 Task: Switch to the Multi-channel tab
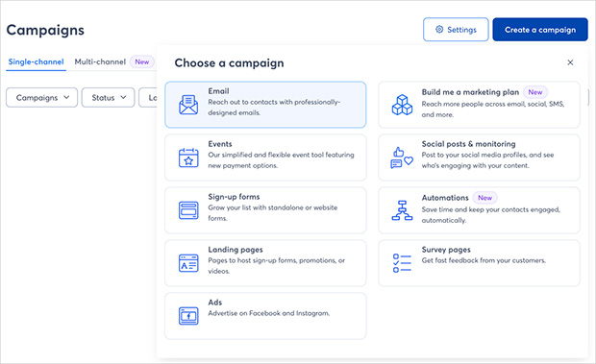pyautogui.click(x=100, y=61)
